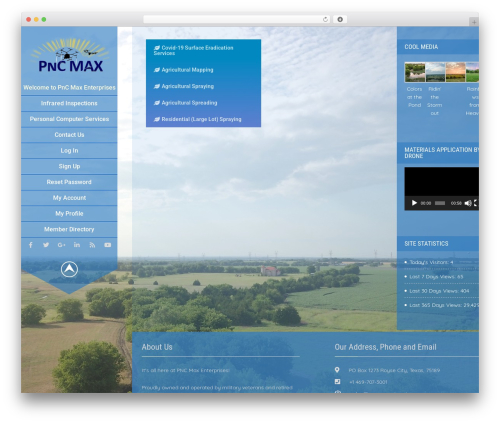
Task: Open the Member Directory page
Action: pos(69,229)
